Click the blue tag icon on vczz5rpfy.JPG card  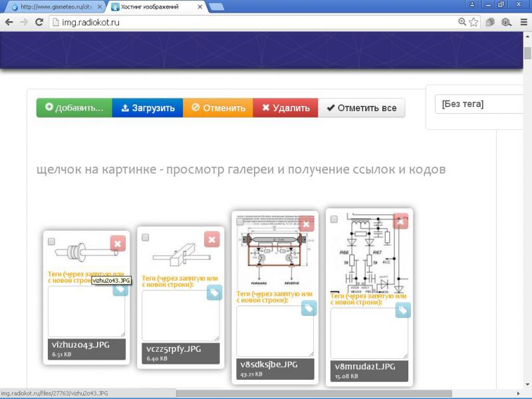coord(214,293)
